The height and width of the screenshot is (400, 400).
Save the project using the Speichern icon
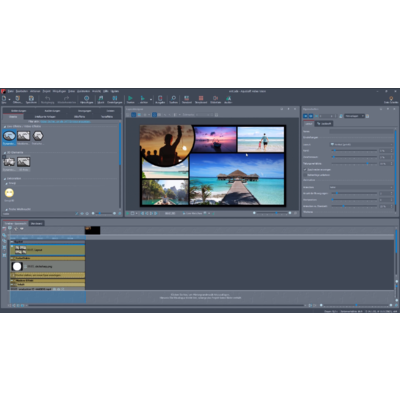coord(31,98)
